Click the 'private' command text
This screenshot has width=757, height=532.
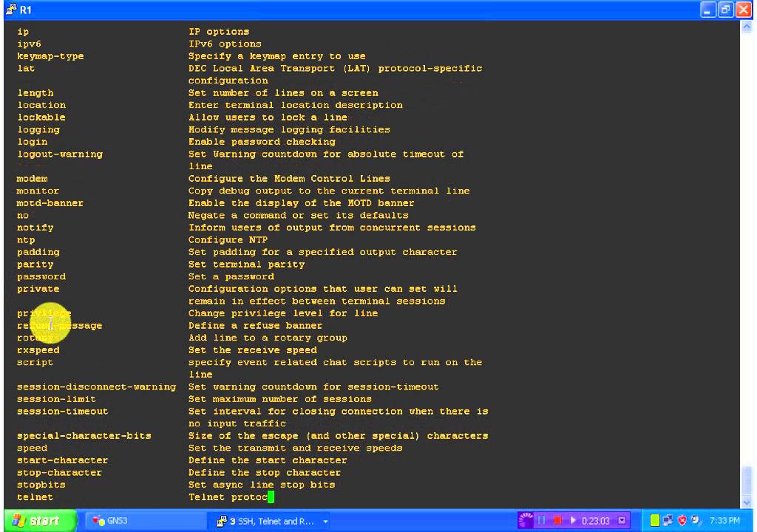click(x=38, y=289)
